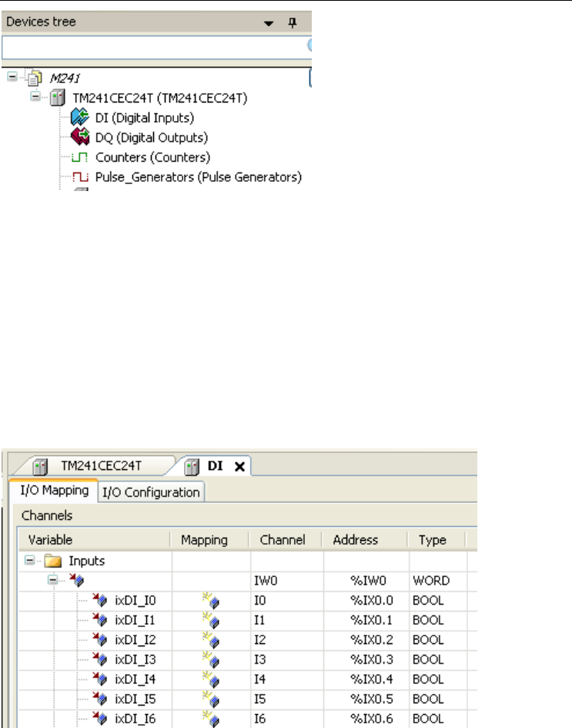Viewport: 572px width, 728px height.
Task: Click the IW0 row variable icon
Action: pos(76,580)
